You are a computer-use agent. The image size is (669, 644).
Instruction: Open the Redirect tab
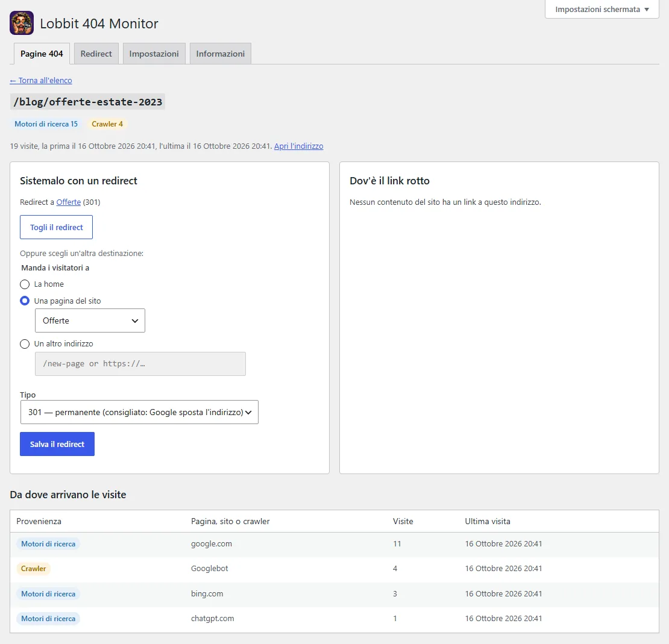[96, 54]
